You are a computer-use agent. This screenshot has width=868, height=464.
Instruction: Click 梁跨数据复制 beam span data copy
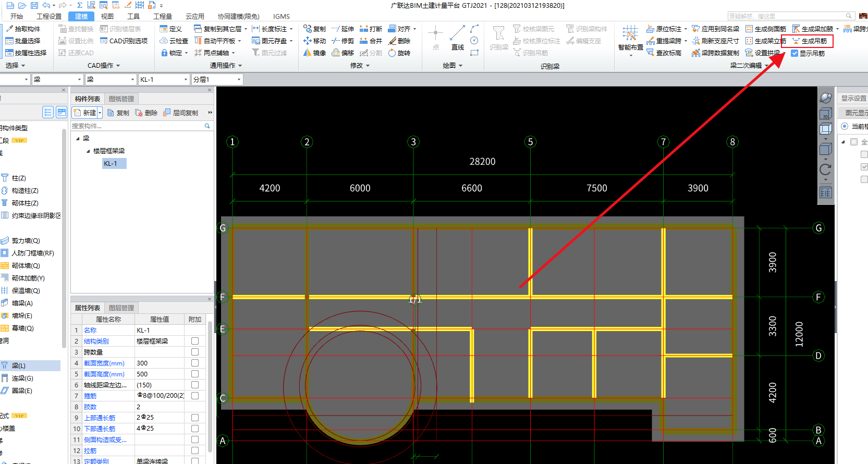715,53
